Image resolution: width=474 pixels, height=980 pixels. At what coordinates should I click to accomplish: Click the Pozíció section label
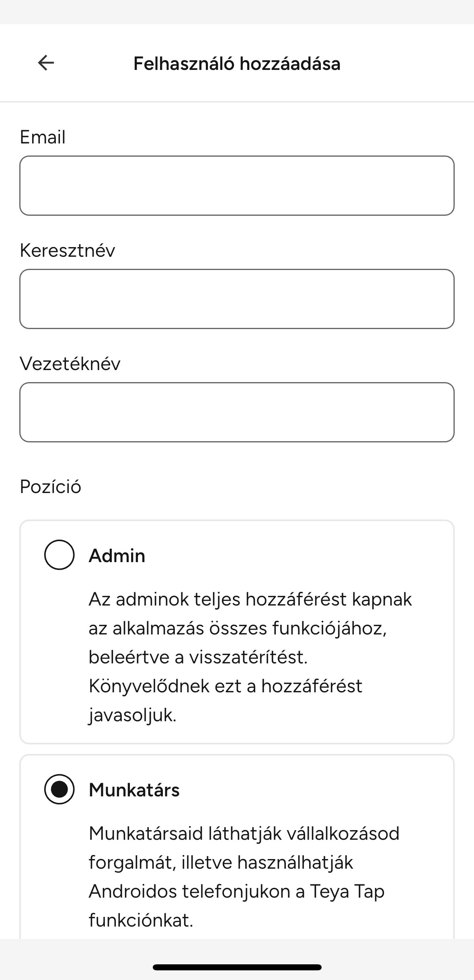tap(50, 487)
